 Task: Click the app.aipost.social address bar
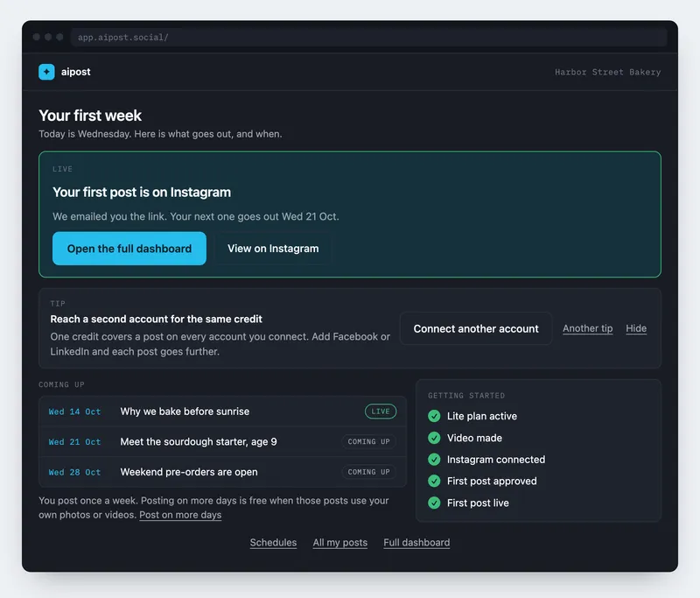368,37
